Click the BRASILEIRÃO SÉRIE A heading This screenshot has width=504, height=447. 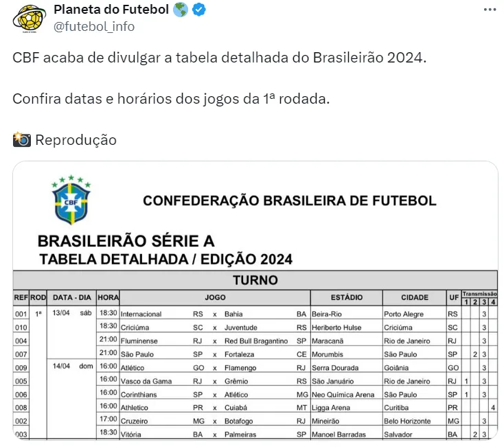126,242
